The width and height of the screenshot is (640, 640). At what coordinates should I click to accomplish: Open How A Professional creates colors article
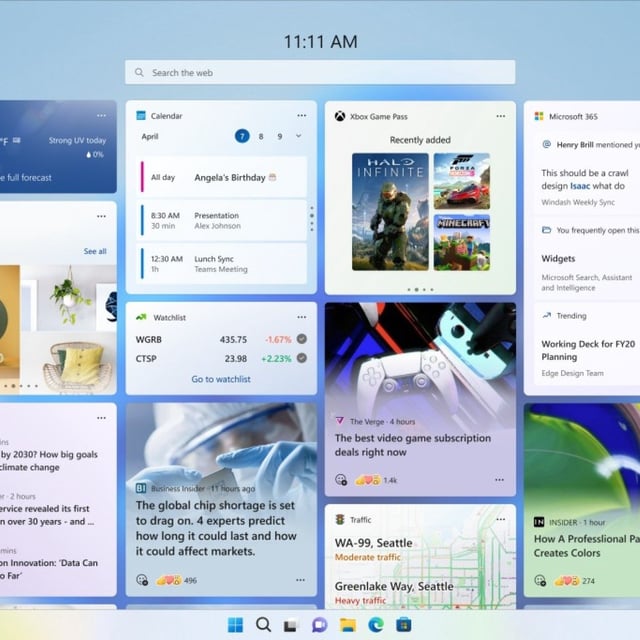(587, 546)
